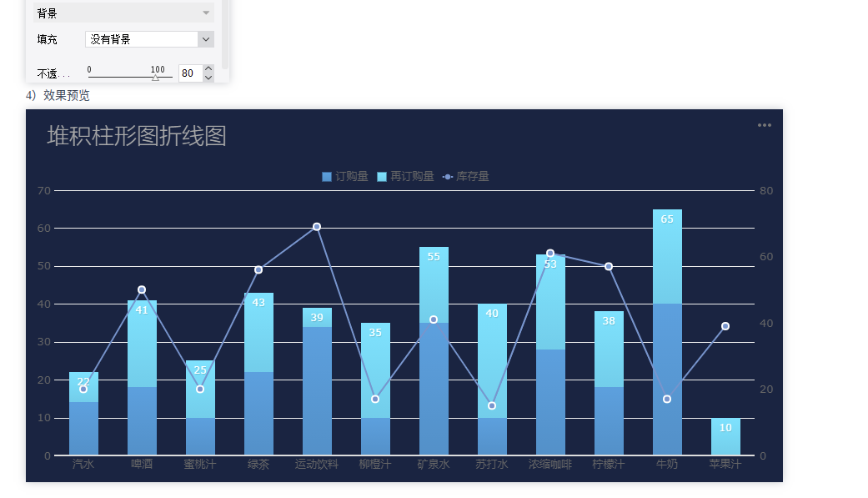Select the 柠檬汁 bar data label 38
This screenshot has height=498, width=868.
point(609,320)
